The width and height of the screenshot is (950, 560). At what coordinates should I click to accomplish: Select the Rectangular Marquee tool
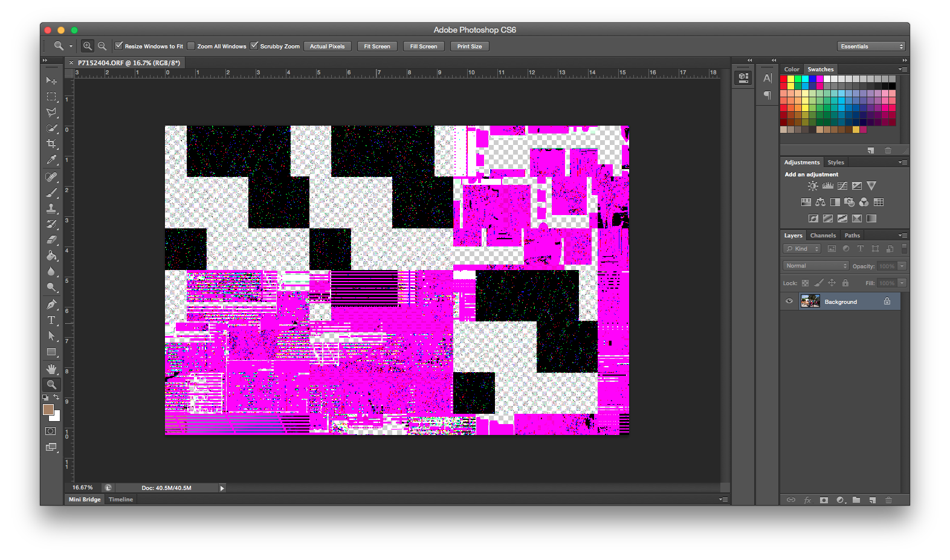click(51, 97)
